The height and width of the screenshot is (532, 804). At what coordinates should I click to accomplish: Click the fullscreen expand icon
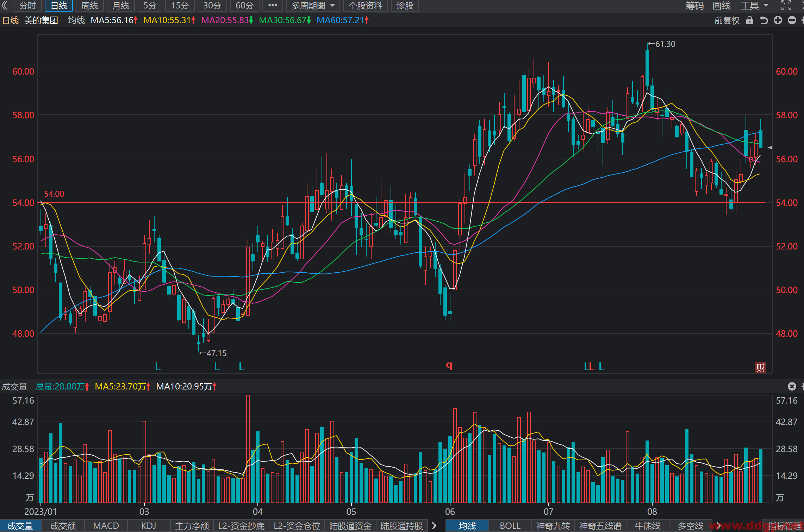[786, 6]
